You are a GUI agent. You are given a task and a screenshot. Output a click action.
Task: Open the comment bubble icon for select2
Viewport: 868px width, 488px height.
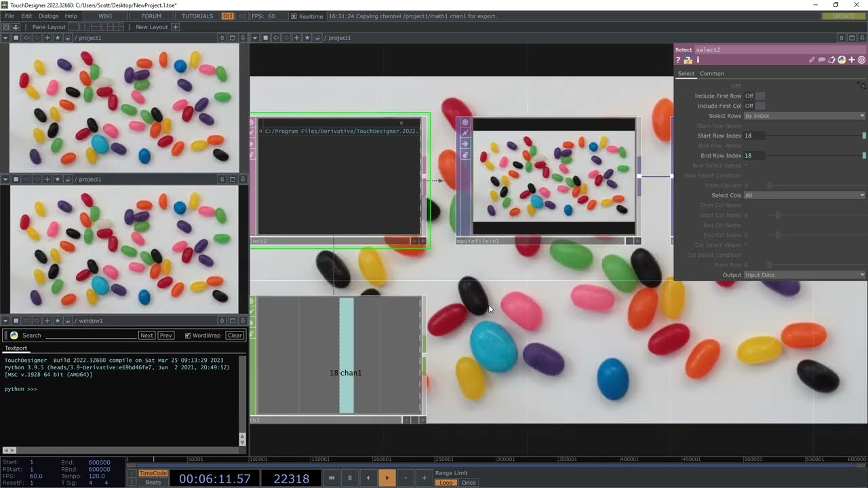(x=821, y=60)
